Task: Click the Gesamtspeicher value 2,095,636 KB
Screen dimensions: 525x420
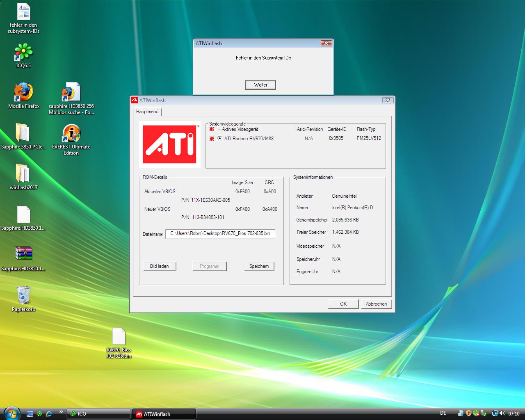Action: tap(345, 220)
